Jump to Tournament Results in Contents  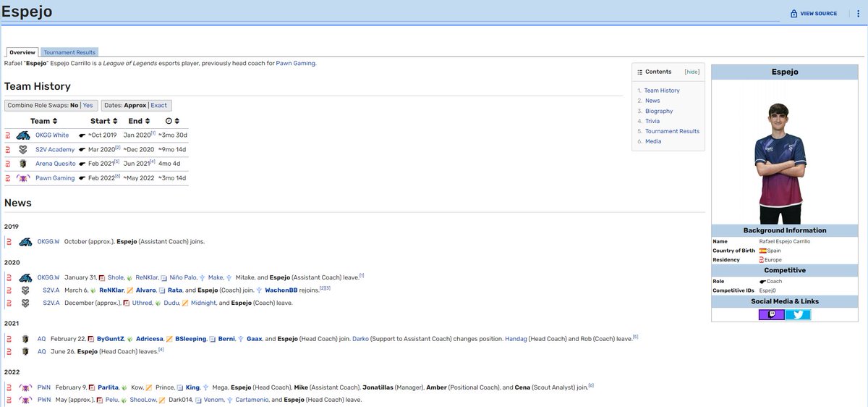(x=672, y=131)
